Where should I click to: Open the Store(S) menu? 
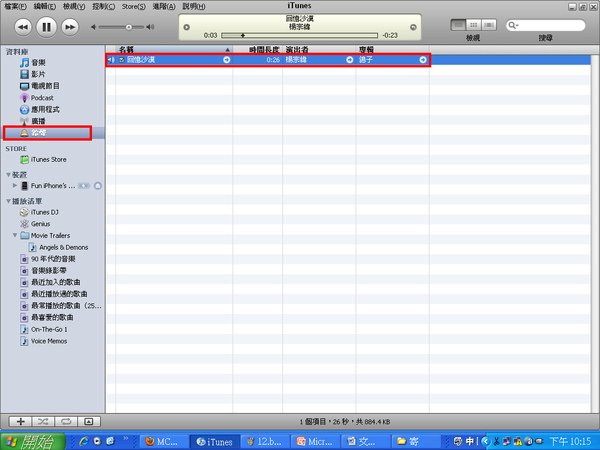point(134,7)
